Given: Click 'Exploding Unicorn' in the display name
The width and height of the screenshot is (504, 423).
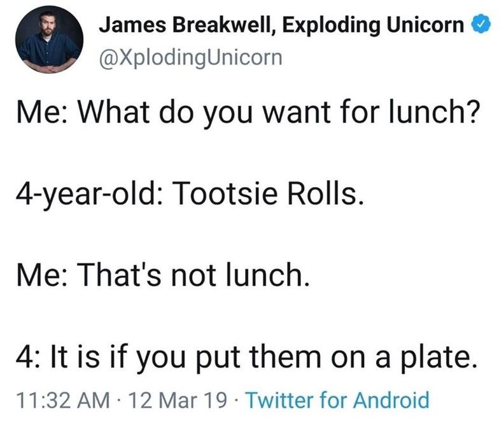Looking at the screenshot, I should [373, 25].
